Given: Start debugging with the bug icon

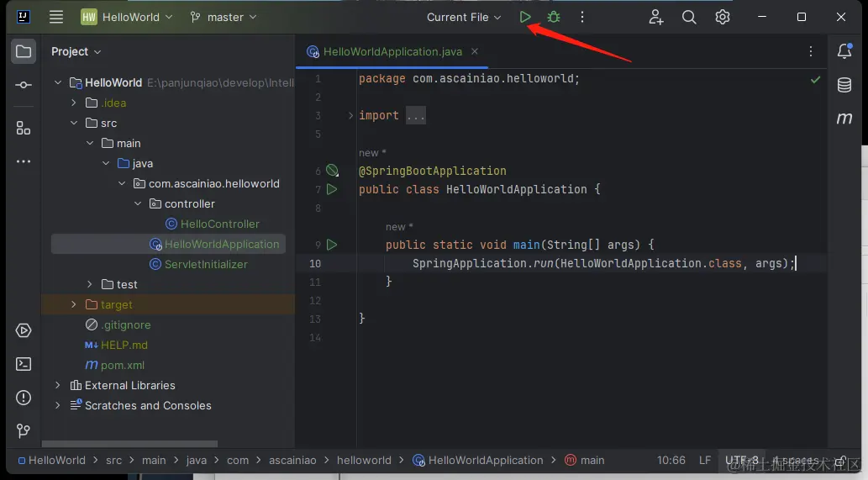Looking at the screenshot, I should point(554,17).
